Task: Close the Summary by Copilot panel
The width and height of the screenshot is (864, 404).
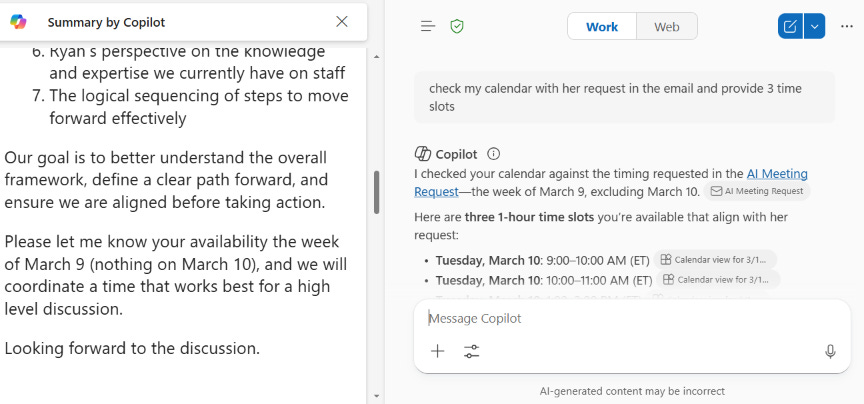Action: point(342,21)
